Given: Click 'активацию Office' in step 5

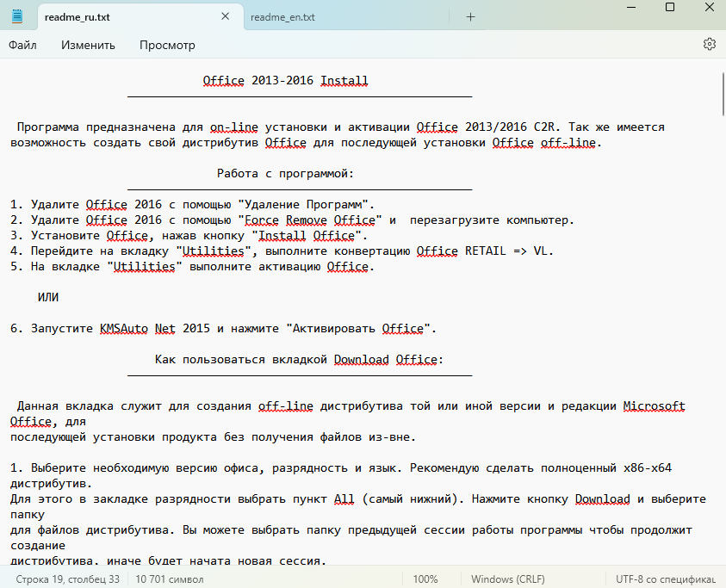Looking at the screenshot, I should coord(313,267).
